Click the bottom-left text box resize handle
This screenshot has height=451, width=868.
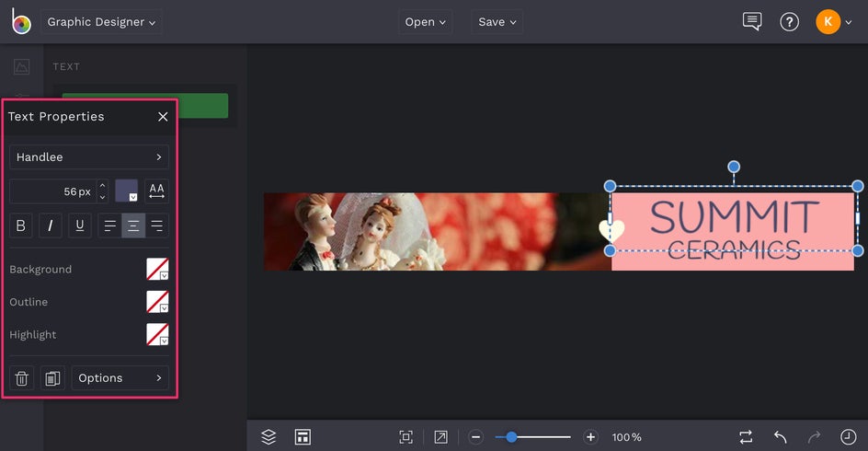pyautogui.click(x=610, y=251)
